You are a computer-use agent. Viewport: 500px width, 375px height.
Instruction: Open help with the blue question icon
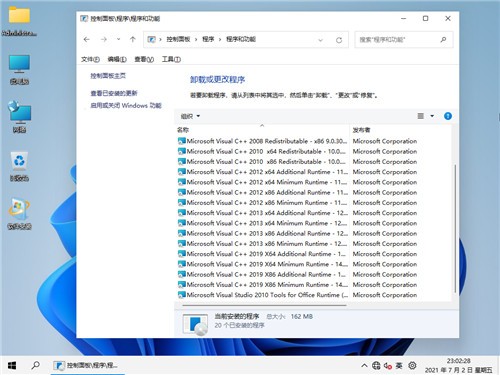[448, 116]
